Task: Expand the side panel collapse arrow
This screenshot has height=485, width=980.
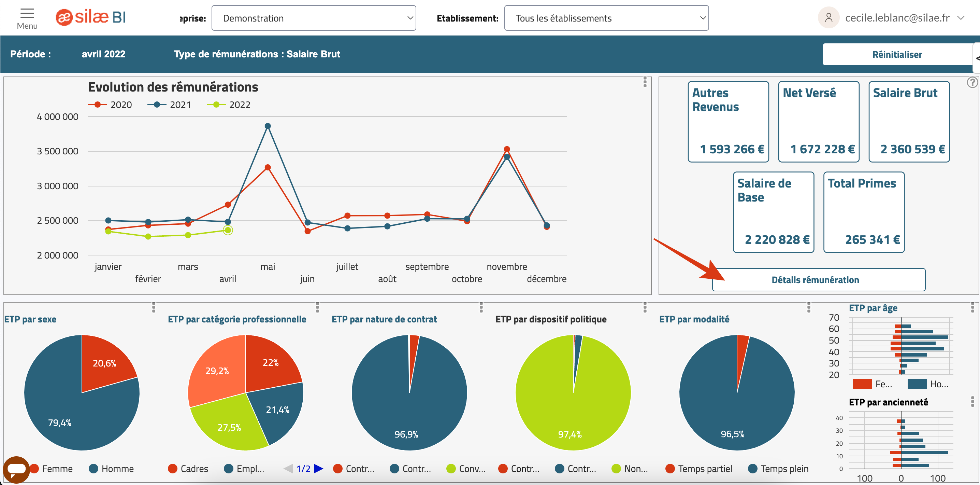Action: click(977, 58)
